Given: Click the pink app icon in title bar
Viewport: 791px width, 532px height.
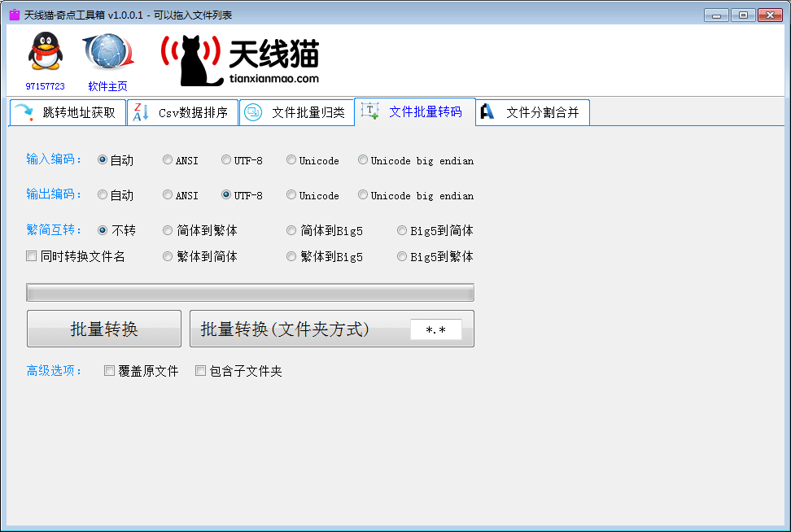Looking at the screenshot, I should coord(15,15).
